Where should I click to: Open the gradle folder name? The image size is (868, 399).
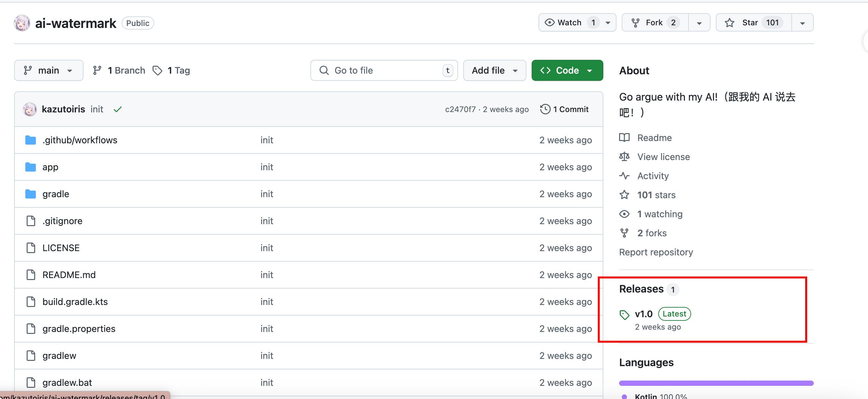point(56,194)
